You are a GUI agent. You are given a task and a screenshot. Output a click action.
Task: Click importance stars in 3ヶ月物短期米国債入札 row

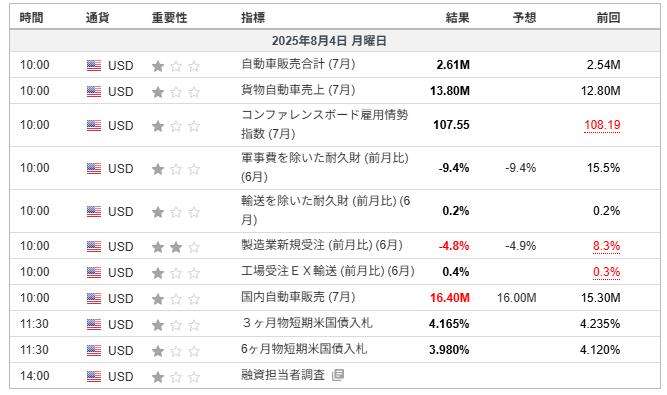[176, 325]
